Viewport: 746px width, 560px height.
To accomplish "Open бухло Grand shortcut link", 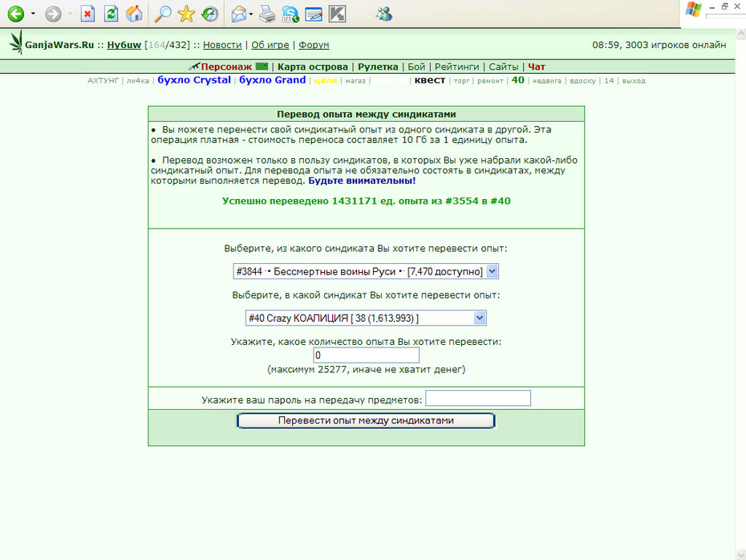I will click(272, 80).
